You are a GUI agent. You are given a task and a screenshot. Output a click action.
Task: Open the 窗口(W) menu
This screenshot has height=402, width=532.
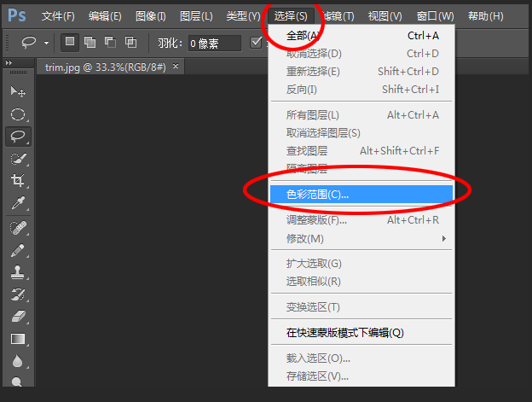[436, 16]
